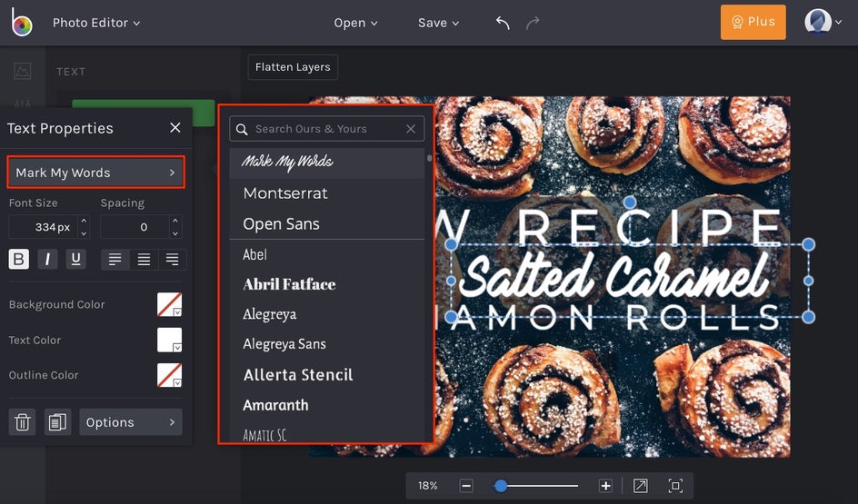The height and width of the screenshot is (504, 858).
Task: Open the Background Color swatch
Action: coord(170,304)
